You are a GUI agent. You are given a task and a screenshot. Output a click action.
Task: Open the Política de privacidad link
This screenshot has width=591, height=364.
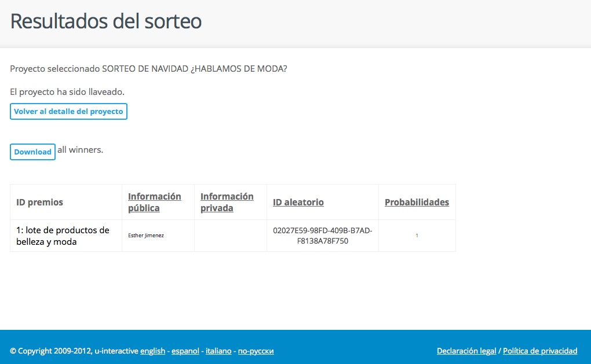pos(540,351)
